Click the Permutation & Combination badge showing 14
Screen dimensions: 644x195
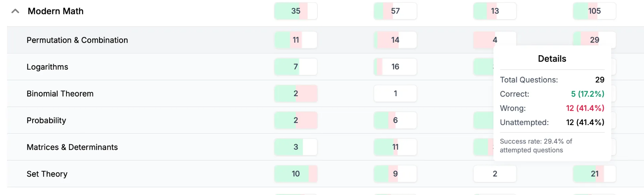point(395,40)
